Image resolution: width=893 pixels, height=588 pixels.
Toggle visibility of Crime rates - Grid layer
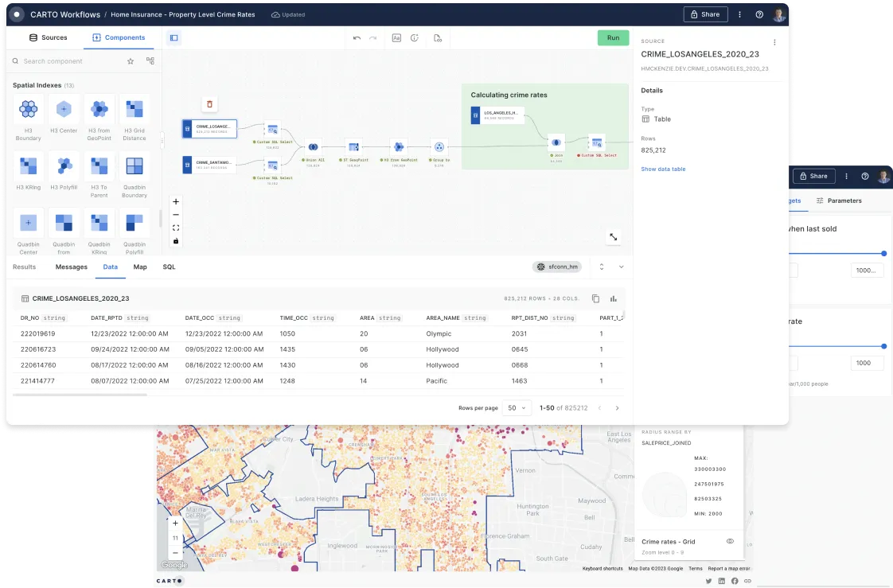pyautogui.click(x=730, y=541)
